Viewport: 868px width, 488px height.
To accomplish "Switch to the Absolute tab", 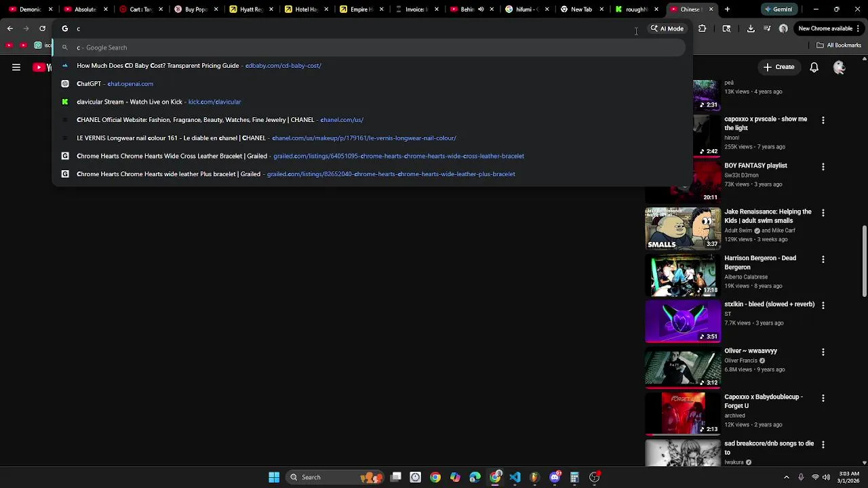I will pos(85,9).
